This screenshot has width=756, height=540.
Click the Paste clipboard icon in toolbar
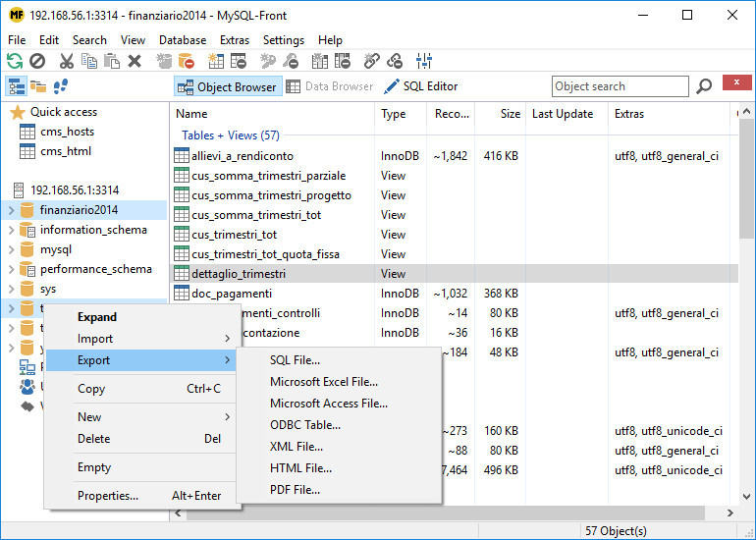click(112, 61)
